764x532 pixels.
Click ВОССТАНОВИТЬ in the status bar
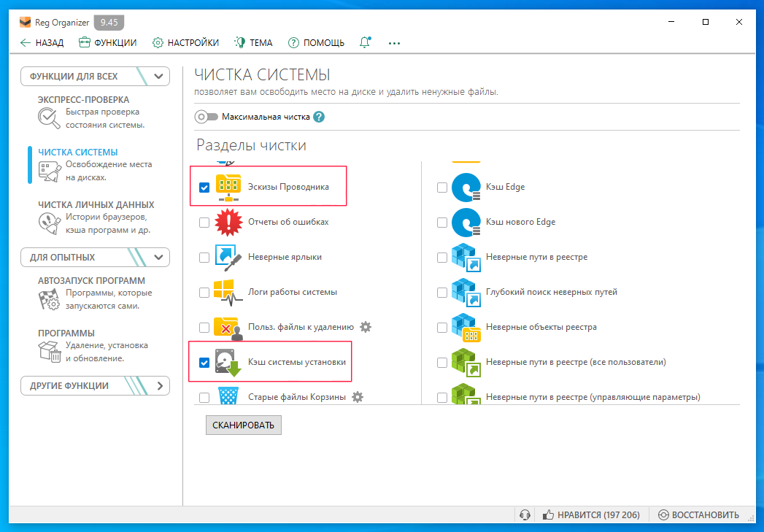click(x=698, y=515)
